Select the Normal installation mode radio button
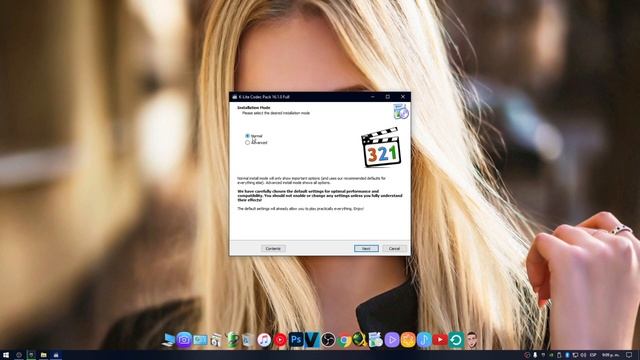The height and width of the screenshot is (360, 640). 247,136
